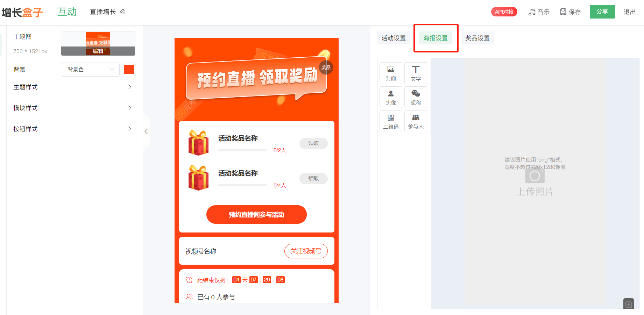Switch to the 奖品设置 tab
Image resolution: width=644 pixels, height=315 pixels.
pyautogui.click(x=477, y=38)
